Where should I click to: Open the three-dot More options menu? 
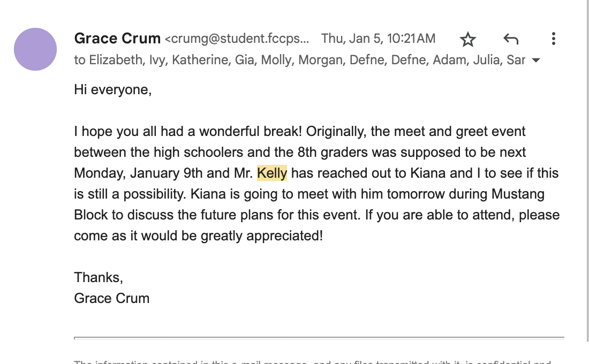553,39
